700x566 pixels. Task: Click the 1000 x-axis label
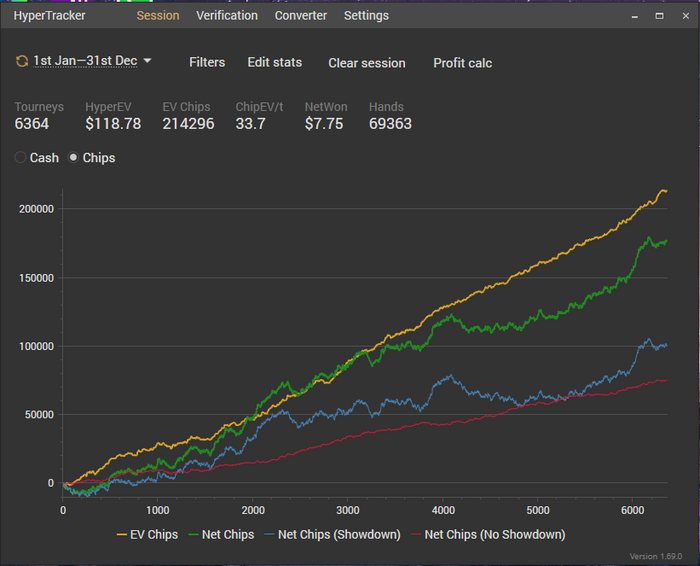[158, 510]
